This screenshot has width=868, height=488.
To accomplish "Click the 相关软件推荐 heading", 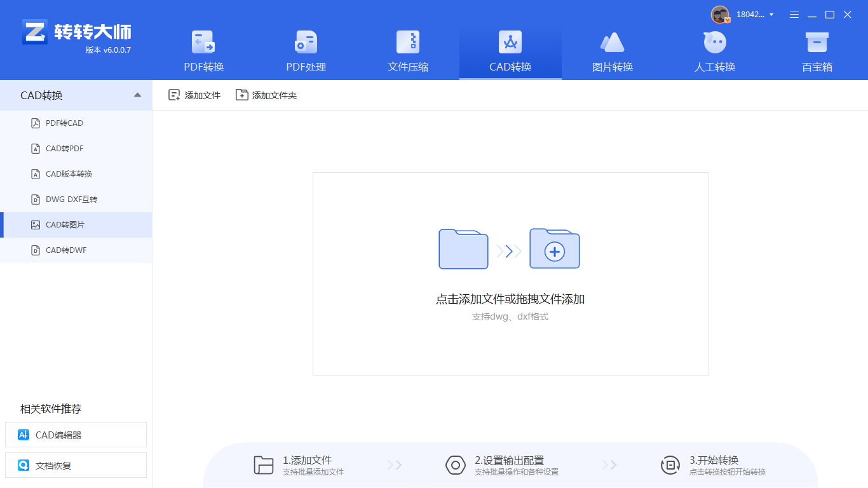I will click(51, 409).
